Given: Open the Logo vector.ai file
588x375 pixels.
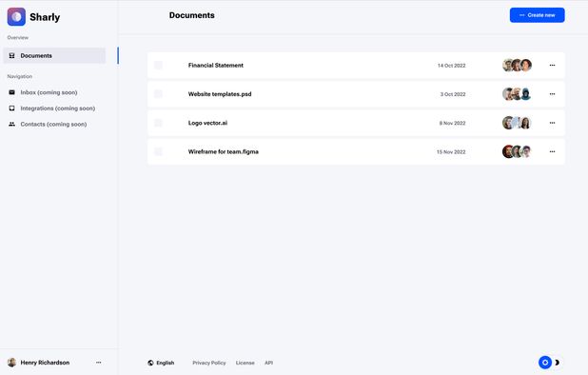Looking at the screenshot, I should click(207, 123).
